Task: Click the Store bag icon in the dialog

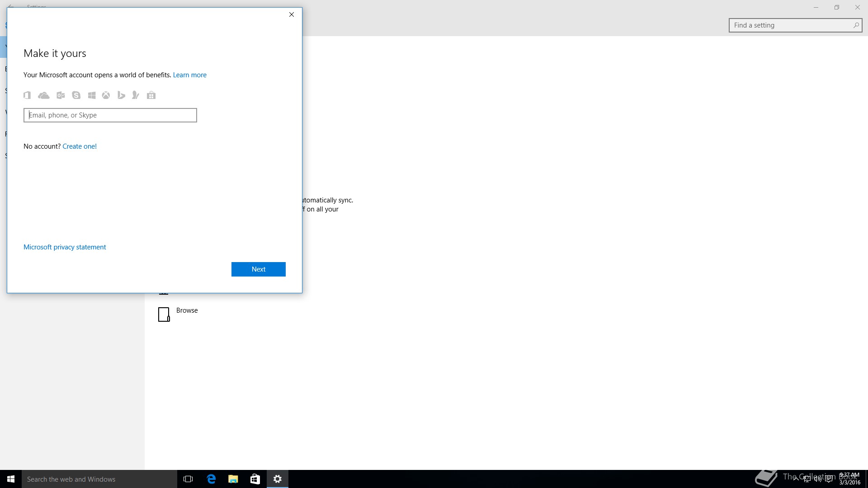Action: [x=151, y=95]
